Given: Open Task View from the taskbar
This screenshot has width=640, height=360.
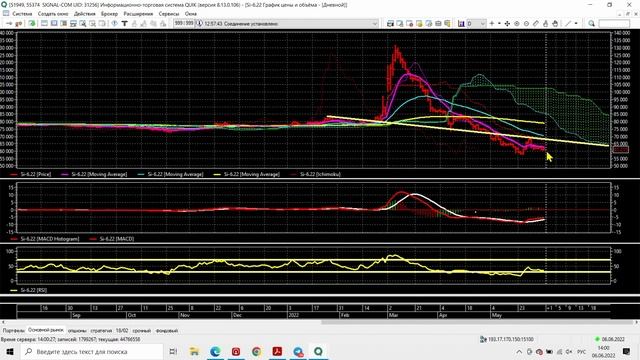Looking at the screenshot, I should click(x=173, y=351).
